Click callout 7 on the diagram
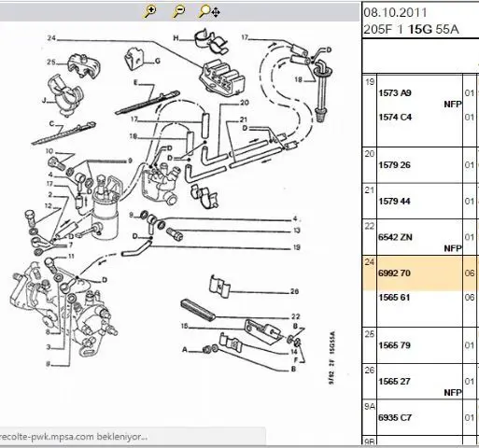The image size is (479, 448). pos(71,245)
